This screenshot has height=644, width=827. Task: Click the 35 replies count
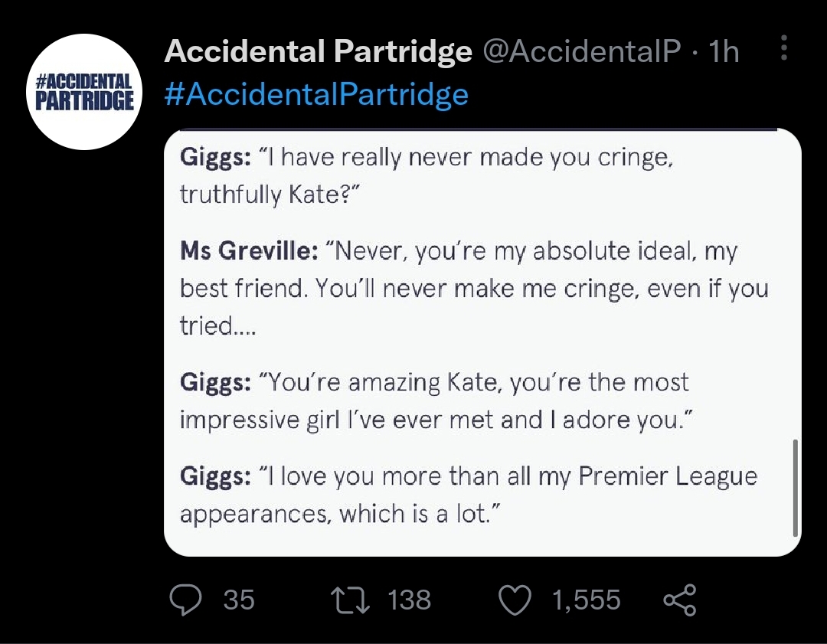coord(239,600)
